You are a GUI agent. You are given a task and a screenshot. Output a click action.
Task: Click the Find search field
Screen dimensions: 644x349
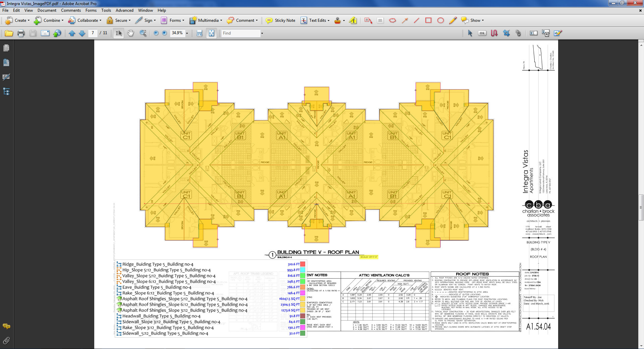coord(241,33)
